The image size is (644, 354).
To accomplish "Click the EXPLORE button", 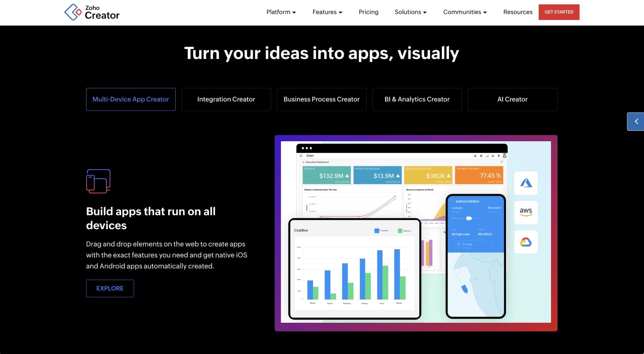I will coord(110,288).
